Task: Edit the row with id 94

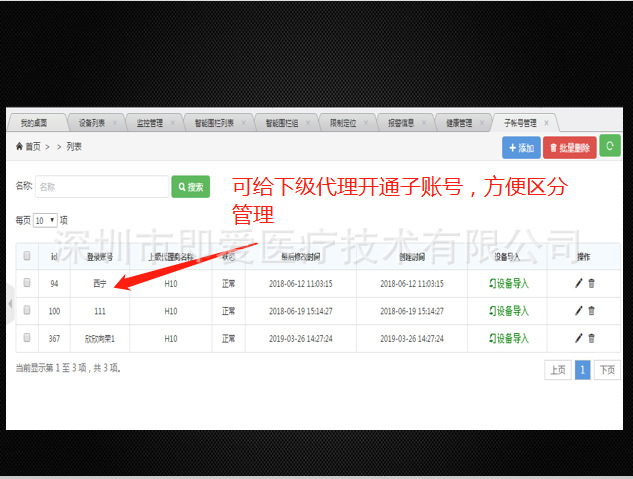Action: click(579, 283)
